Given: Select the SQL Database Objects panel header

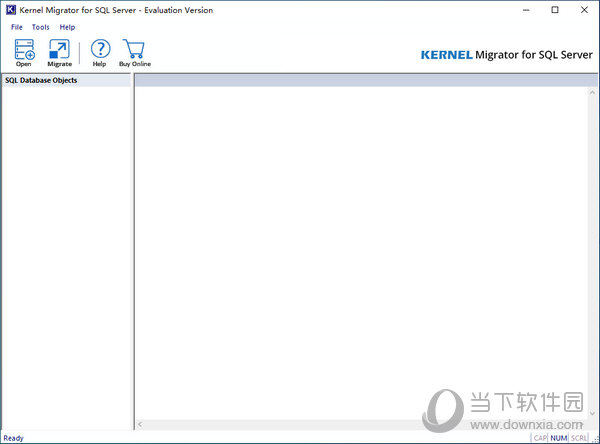Looking at the screenshot, I should point(66,80).
